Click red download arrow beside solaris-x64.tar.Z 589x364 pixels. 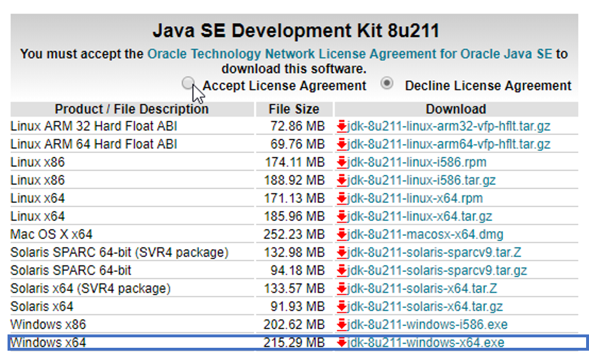coord(342,288)
